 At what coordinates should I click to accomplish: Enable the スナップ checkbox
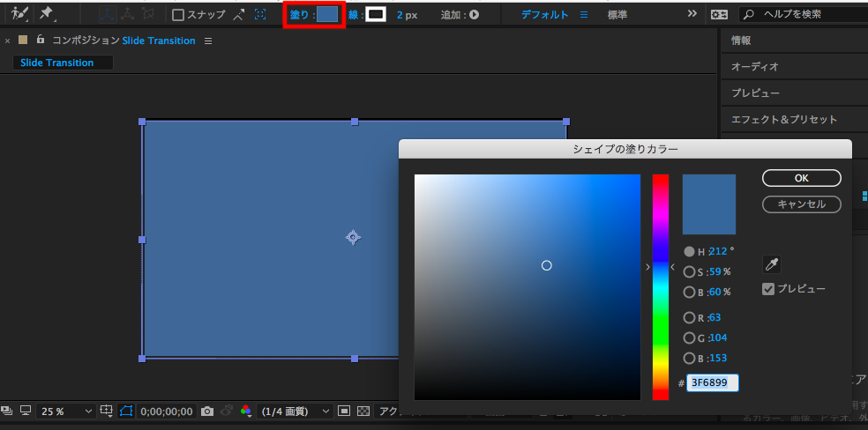[177, 15]
